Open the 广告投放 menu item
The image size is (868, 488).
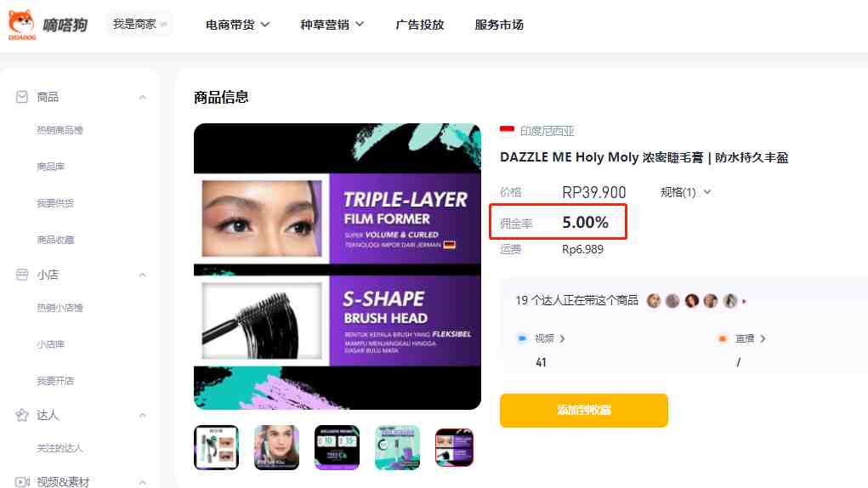click(420, 25)
